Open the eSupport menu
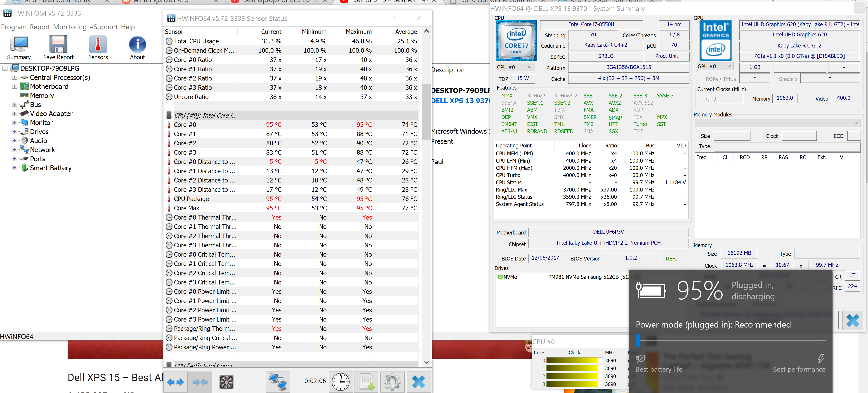 coord(104,27)
